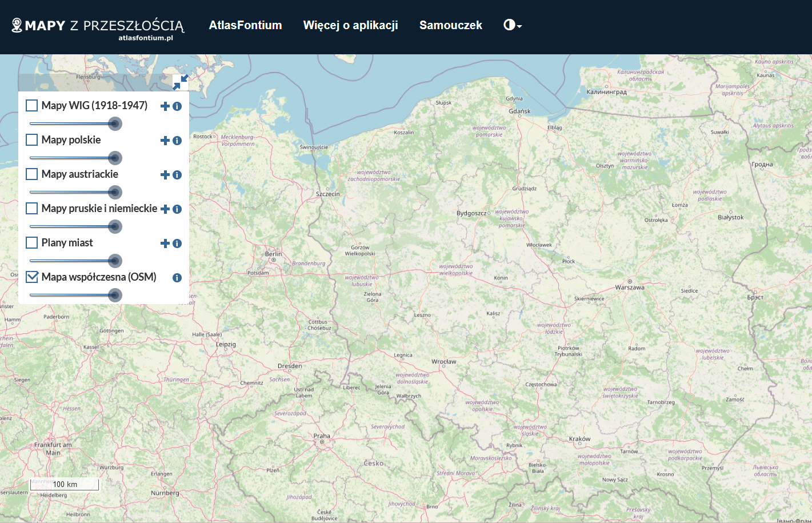Open the contrast mode dropdown
Viewport: 812px width, 523px height.
coord(513,25)
